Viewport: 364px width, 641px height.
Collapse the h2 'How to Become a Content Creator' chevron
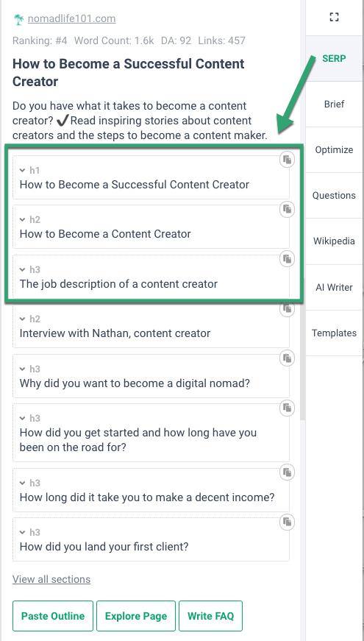(23, 219)
